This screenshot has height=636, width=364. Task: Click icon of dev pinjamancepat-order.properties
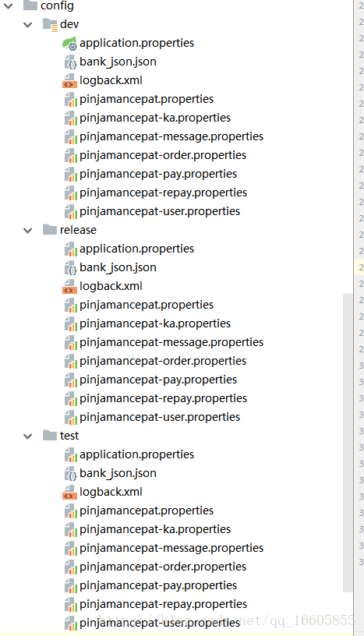point(71,155)
